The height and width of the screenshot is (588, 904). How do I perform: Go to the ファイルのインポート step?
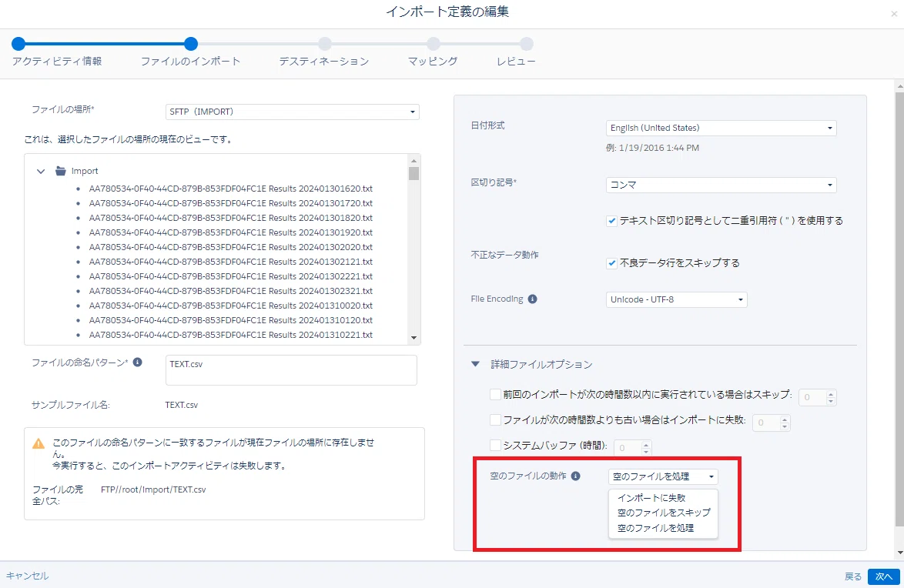[191, 44]
